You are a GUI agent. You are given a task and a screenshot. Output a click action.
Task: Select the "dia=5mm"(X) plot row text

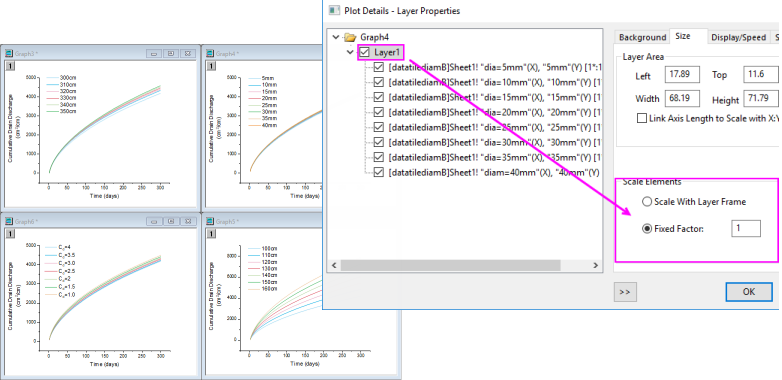pyautogui.click(x=495, y=67)
